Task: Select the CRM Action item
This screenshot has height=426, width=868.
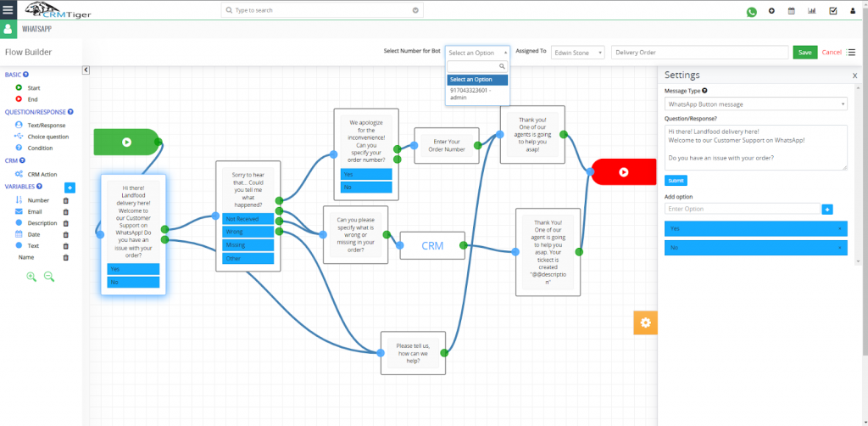Action: point(36,174)
